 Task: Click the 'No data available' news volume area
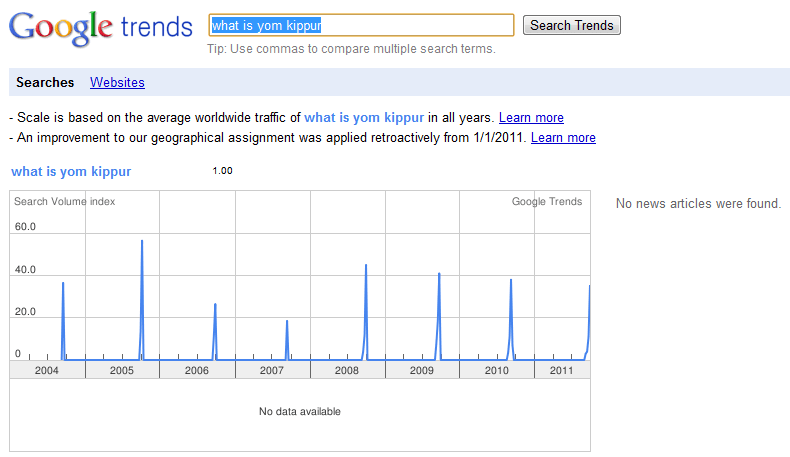point(300,414)
